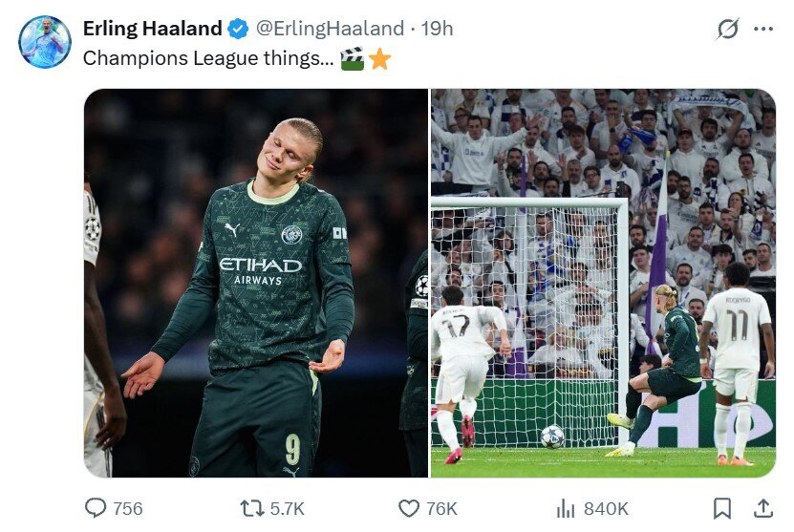
Task: Open the 840K views analytics count
Action: point(606,508)
